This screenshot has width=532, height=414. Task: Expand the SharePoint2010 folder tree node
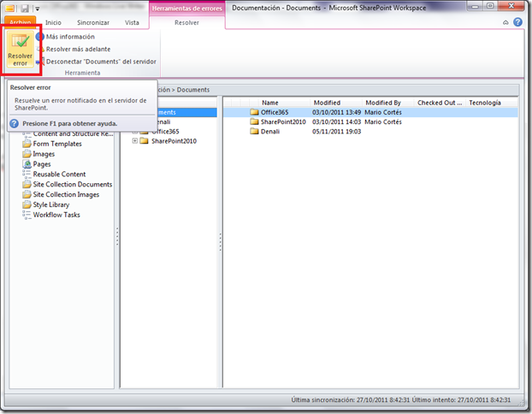(134, 141)
